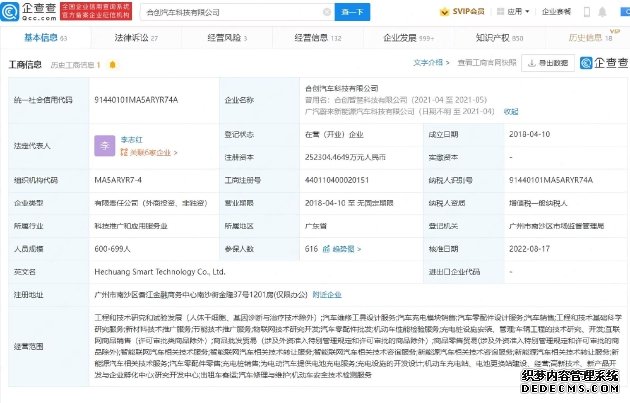The width and height of the screenshot is (630, 403).
Task: Open legal representative 李志红 link
Action: coord(131,140)
